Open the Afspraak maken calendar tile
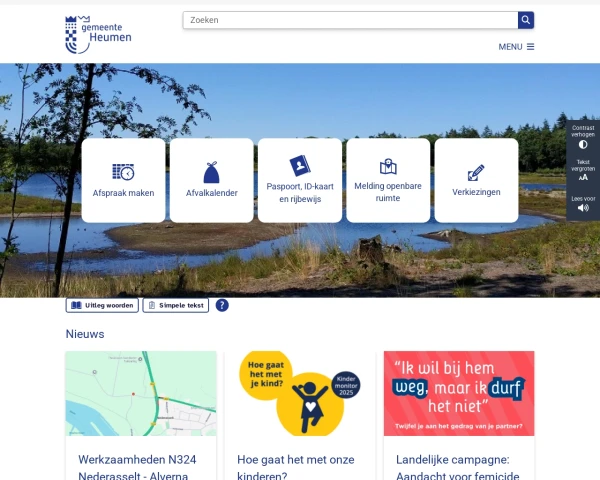 click(x=123, y=180)
